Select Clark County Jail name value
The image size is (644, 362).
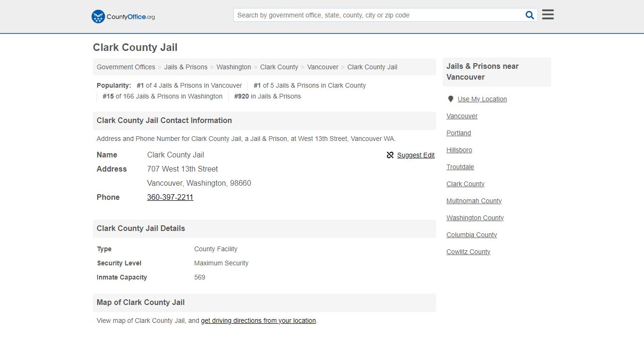coord(175,155)
